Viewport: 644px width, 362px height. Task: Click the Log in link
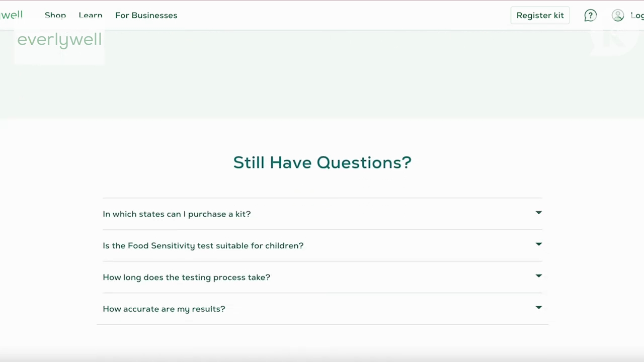(636, 16)
